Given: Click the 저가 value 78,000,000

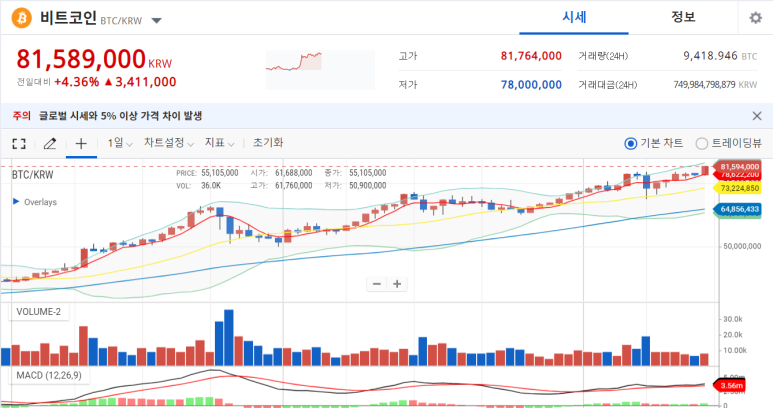Looking at the screenshot, I should pyautogui.click(x=531, y=85).
